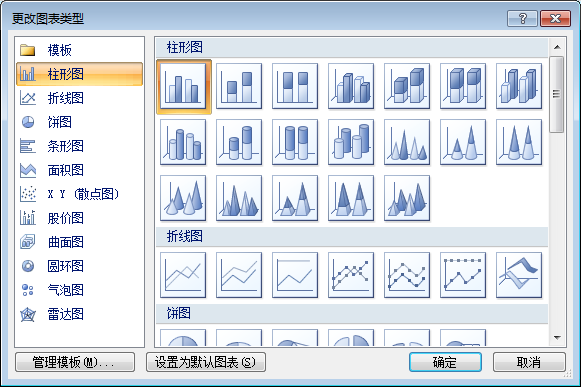Click the scrollbar up arrow

[557, 47]
